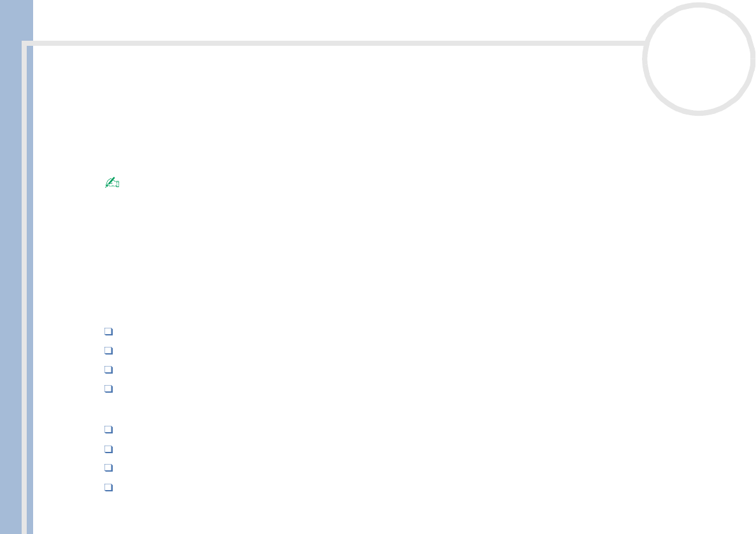Image resolution: width=756 pixels, height=534 pixels.
Task: Select the last box in the lower checklist
Action: point(109,488)
